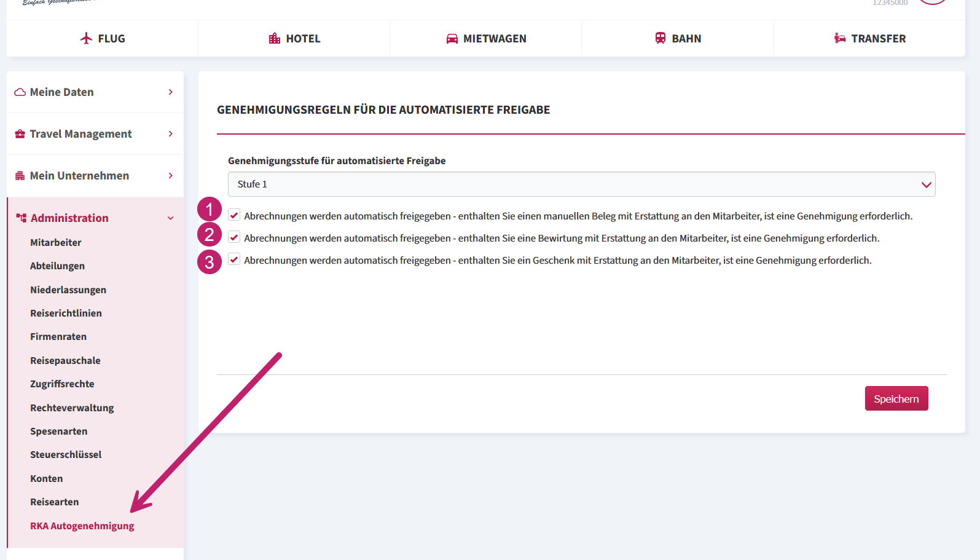Open Reiserichtlinien page
Image resolution: width=980 pixels, height=560 pixels.
(x=66, y=314)
